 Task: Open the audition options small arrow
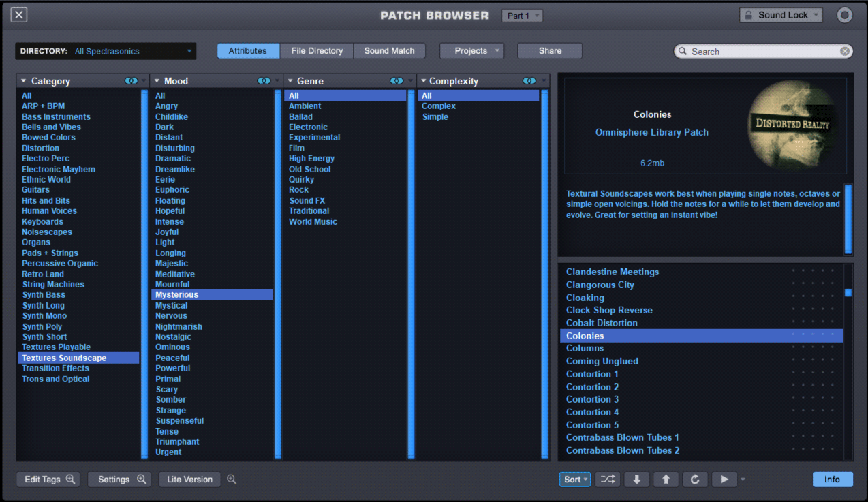743,480
